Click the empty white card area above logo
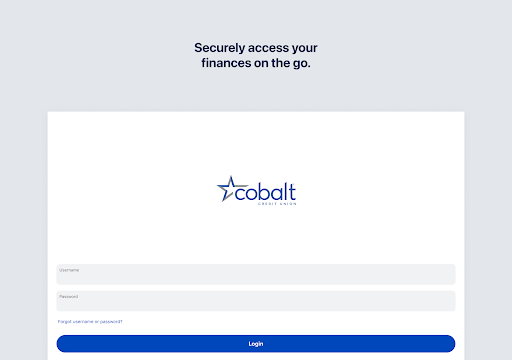 (256, 143)
